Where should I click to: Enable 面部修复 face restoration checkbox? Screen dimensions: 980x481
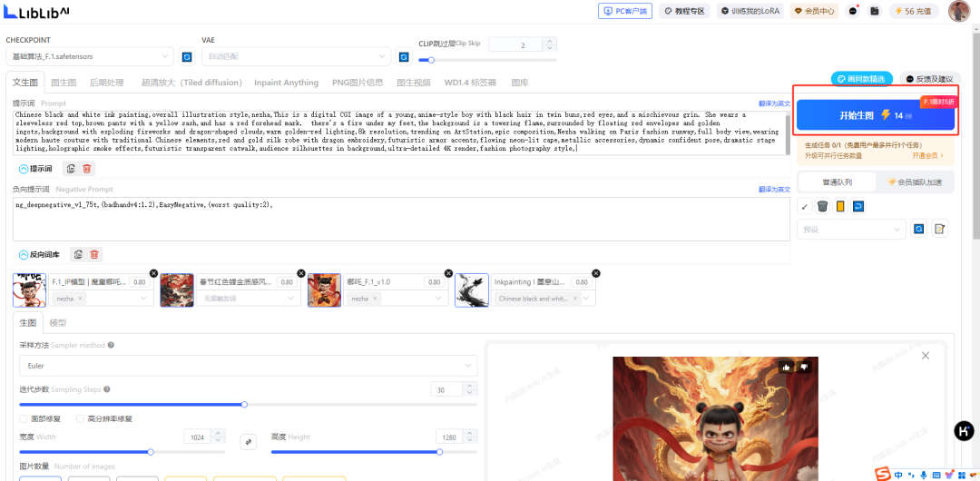pos(23,418)
